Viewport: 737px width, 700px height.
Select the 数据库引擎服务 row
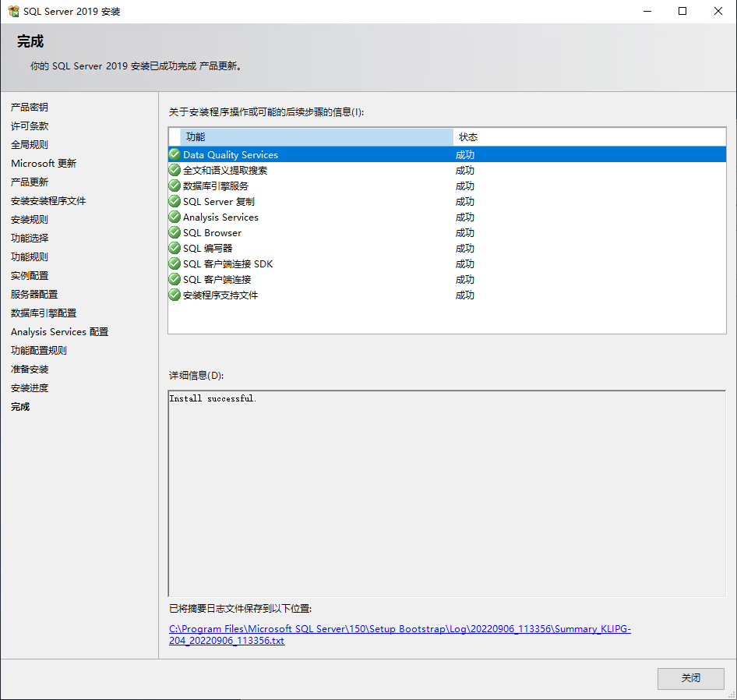coord(447,186)
